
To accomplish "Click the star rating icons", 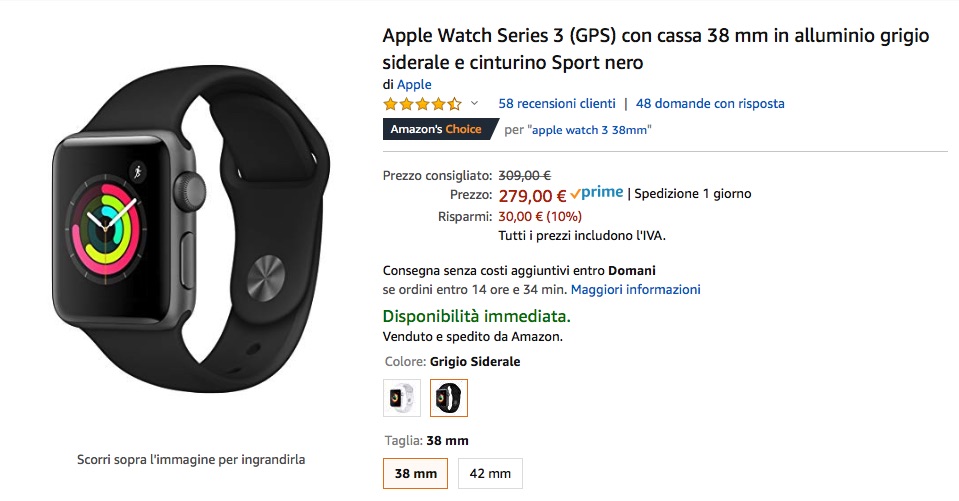I will pyautogui.click(x=422, y=103).
